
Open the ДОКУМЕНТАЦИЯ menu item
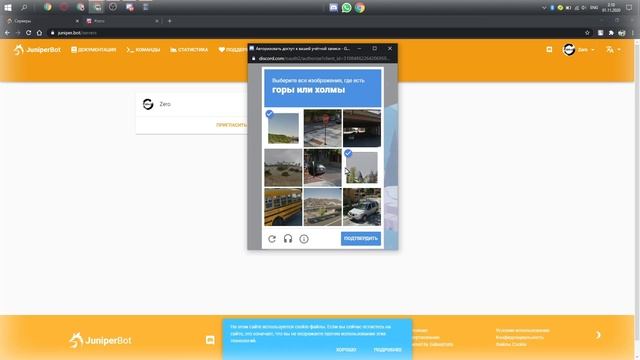pyautogui.click(x=93, y=50)
